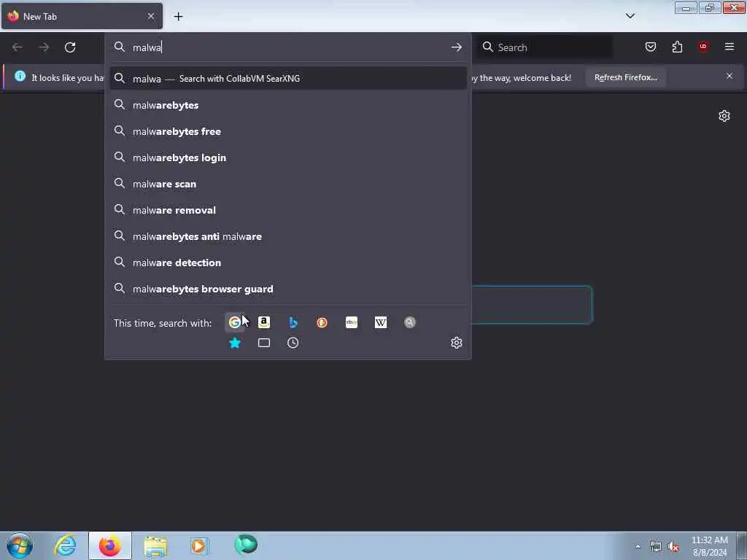Open the Windows Start menu
This screenshot has height=560, width=747.
20,545
